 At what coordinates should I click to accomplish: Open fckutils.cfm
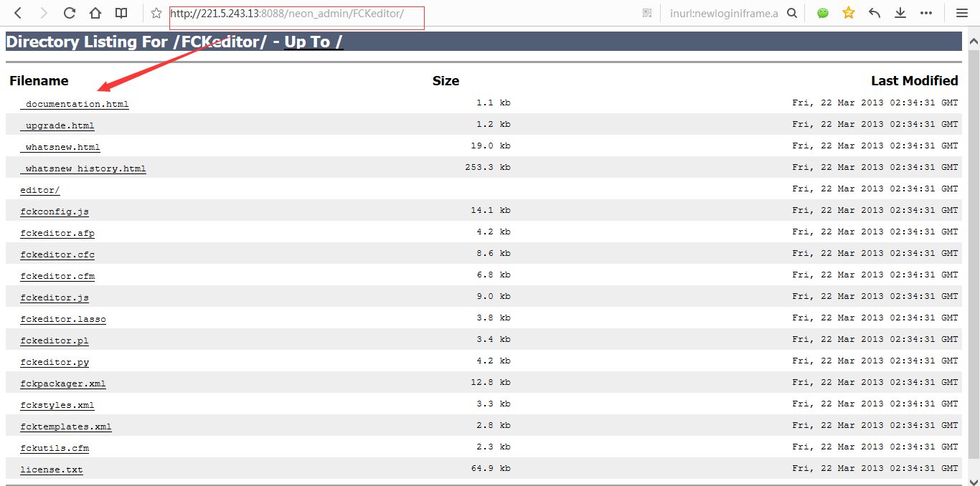(55, 448)
